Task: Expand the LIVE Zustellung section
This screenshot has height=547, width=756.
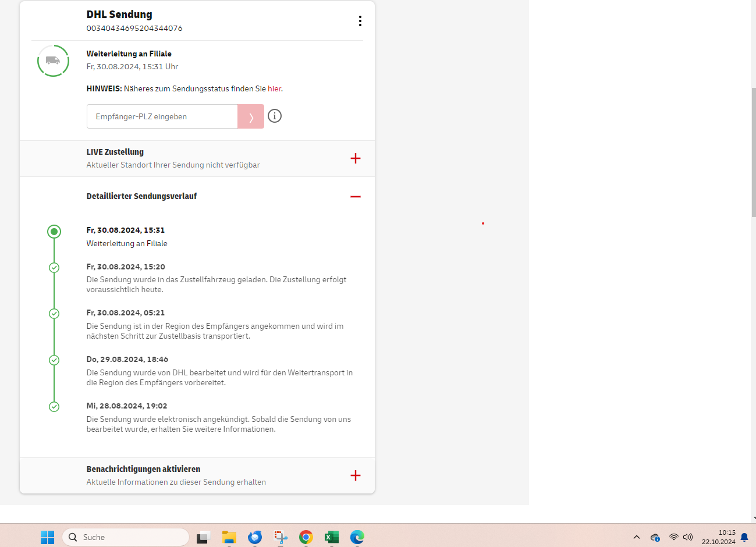Action: [x=356, y=158]
